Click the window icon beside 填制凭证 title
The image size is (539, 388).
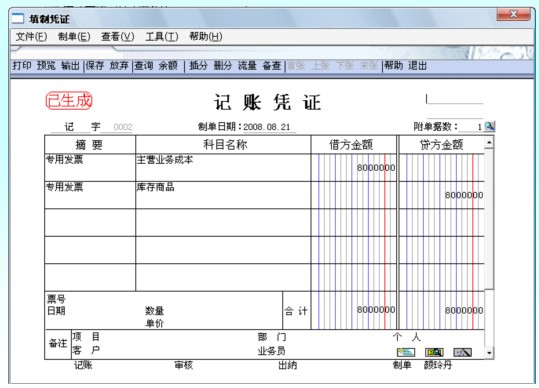18,19
